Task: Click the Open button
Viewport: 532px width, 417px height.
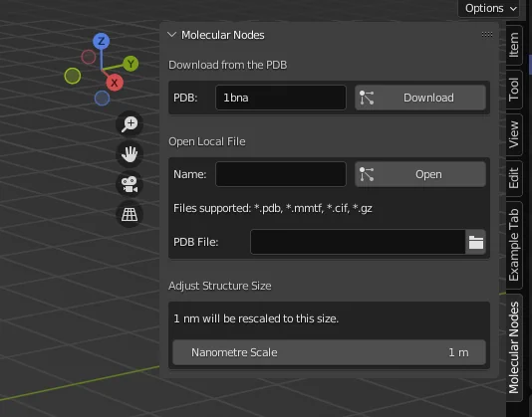Action: (x=420, y=174)
